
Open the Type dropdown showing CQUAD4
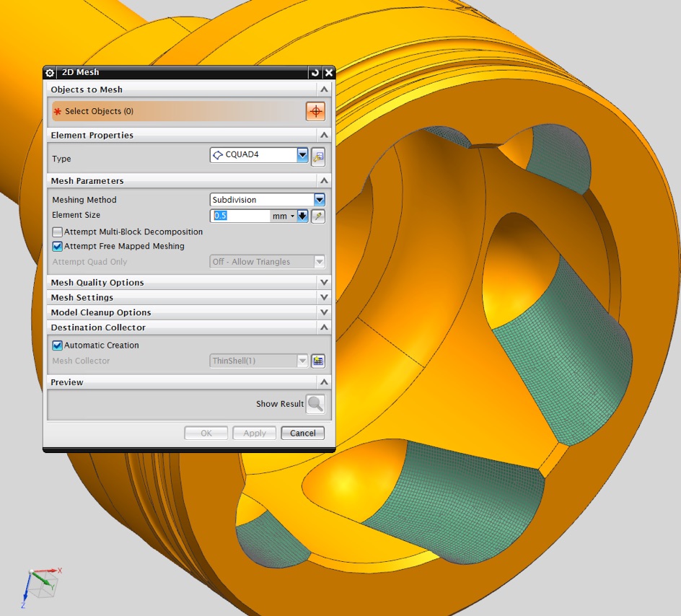pyautogui.click(x=302, y=154)
